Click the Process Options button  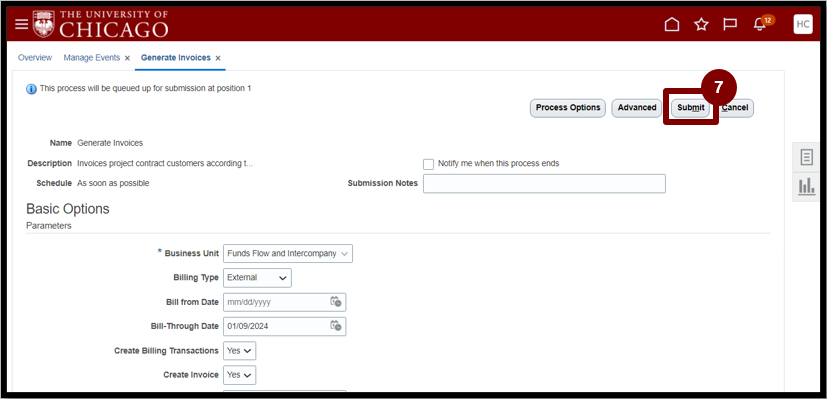568,108
